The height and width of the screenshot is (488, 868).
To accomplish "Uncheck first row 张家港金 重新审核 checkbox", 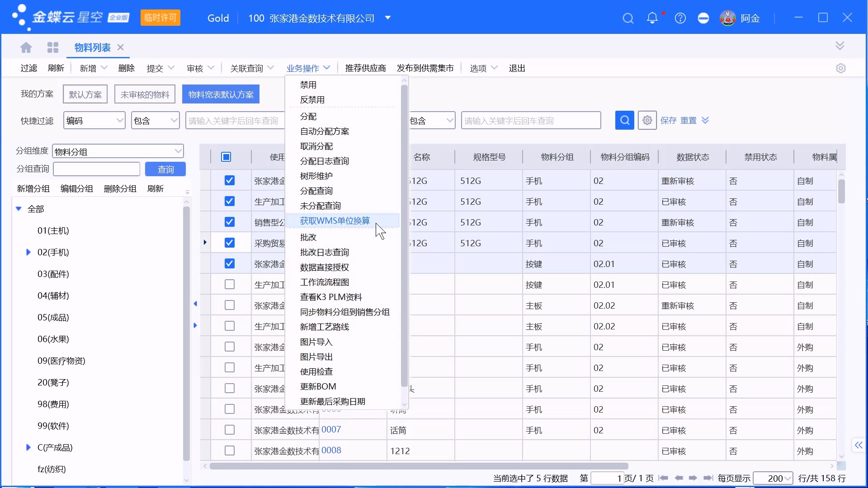I will click(x=230, y=180).
